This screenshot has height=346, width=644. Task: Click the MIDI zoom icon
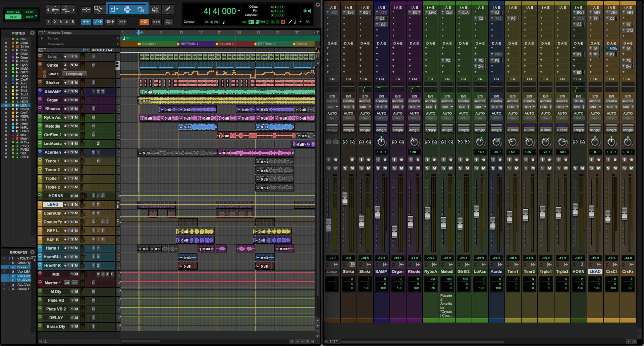click(x=66, y=10)
